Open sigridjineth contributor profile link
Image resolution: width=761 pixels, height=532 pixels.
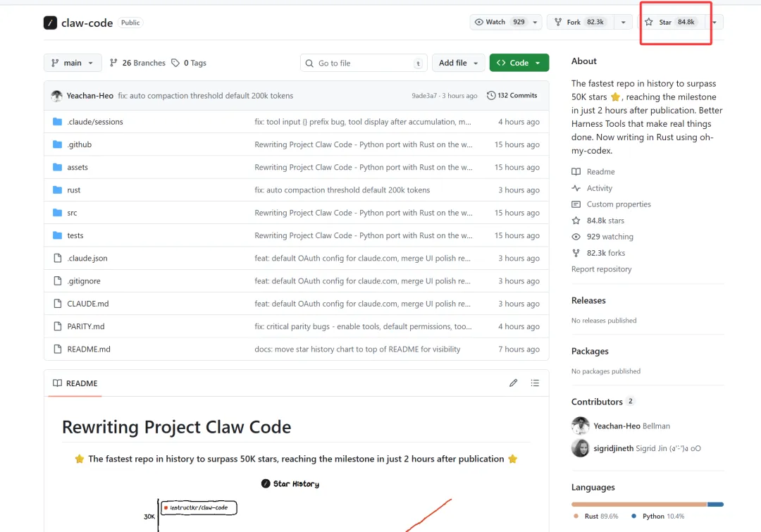[x=614, y=448]
